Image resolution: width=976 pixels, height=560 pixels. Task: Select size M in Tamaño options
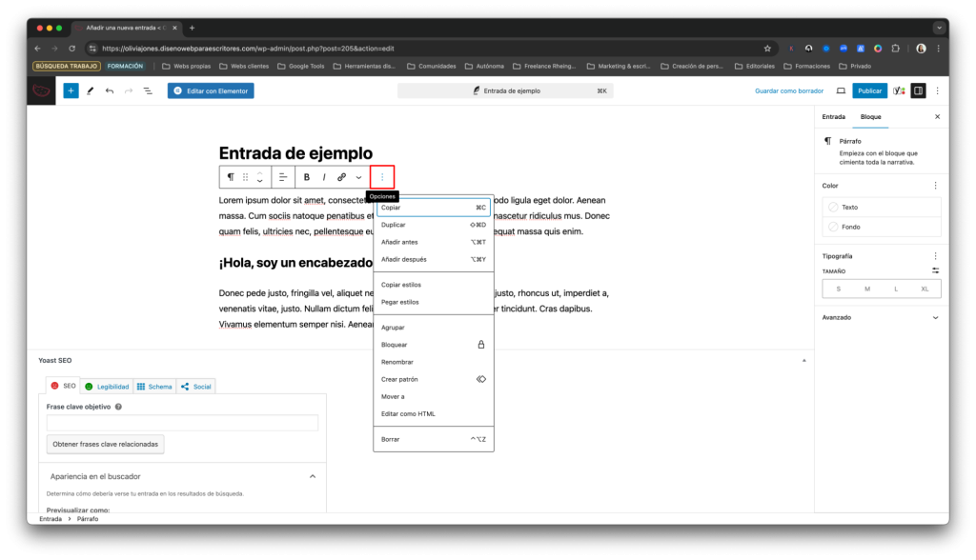point(867,289)
